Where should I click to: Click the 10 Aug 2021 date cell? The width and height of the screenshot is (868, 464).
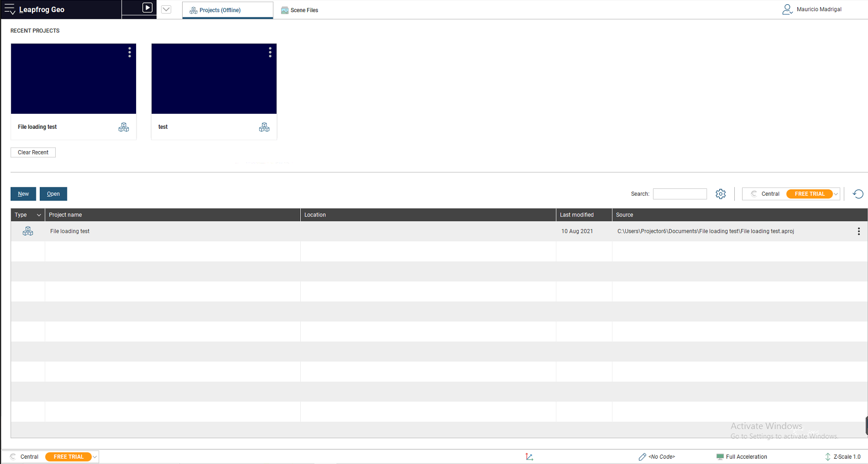click(577, 232)
